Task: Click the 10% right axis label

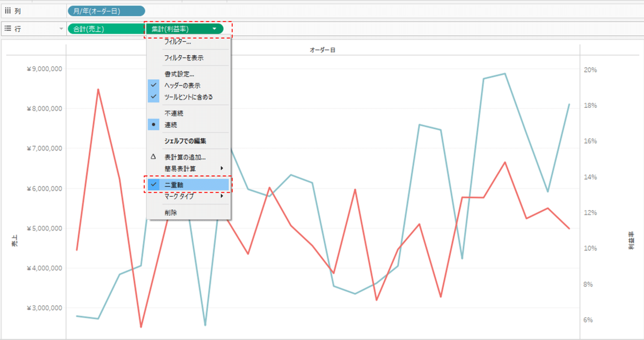Action: [x=591, y=248]
